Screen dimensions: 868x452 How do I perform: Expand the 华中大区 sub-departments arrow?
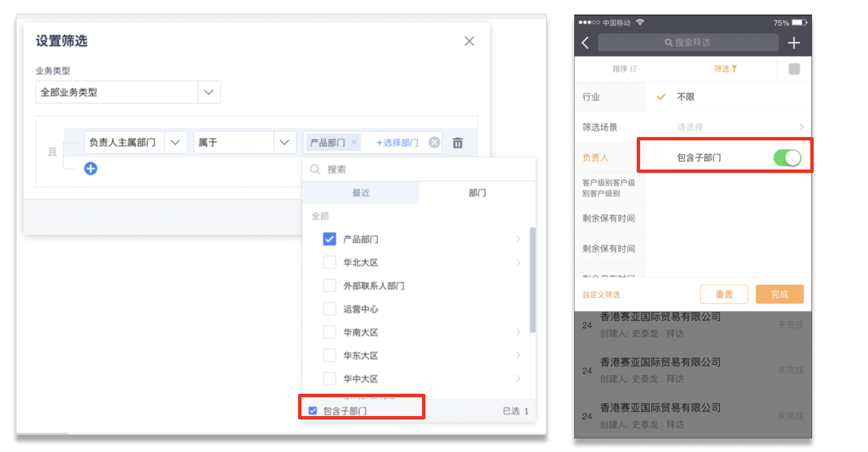(518, 378)
